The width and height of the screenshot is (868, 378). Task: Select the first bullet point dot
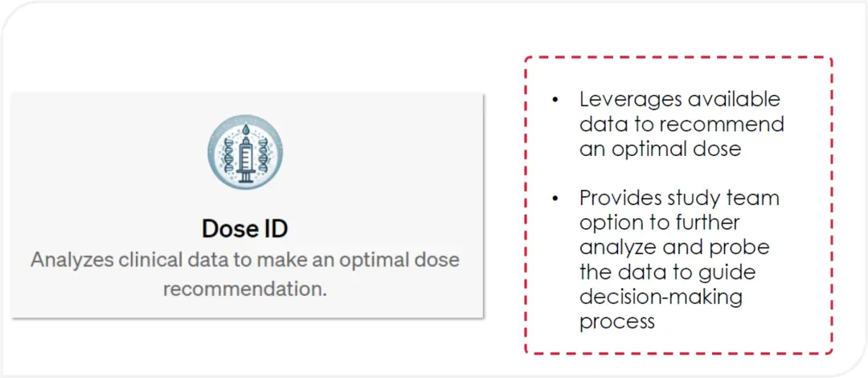coord(555,101)
